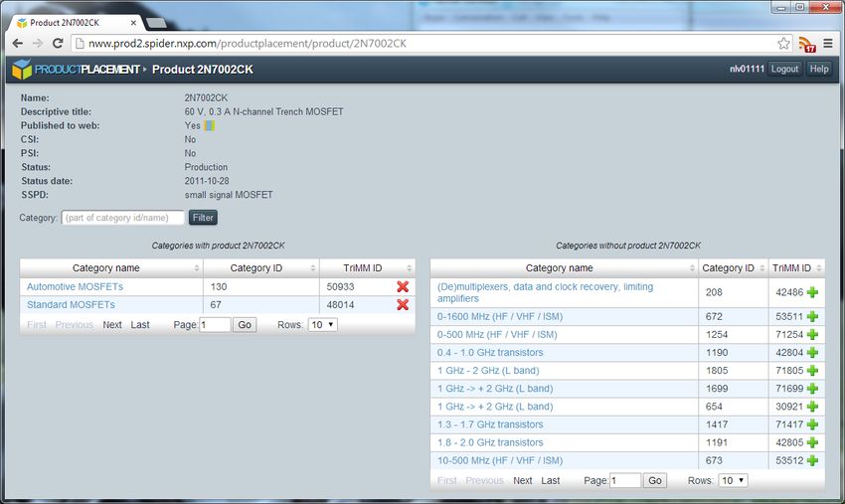Open the Help page
845x504 pixels.
(818, 69)
